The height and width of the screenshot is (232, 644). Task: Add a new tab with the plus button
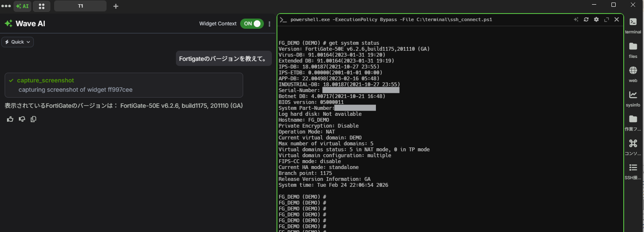[116, 6]
